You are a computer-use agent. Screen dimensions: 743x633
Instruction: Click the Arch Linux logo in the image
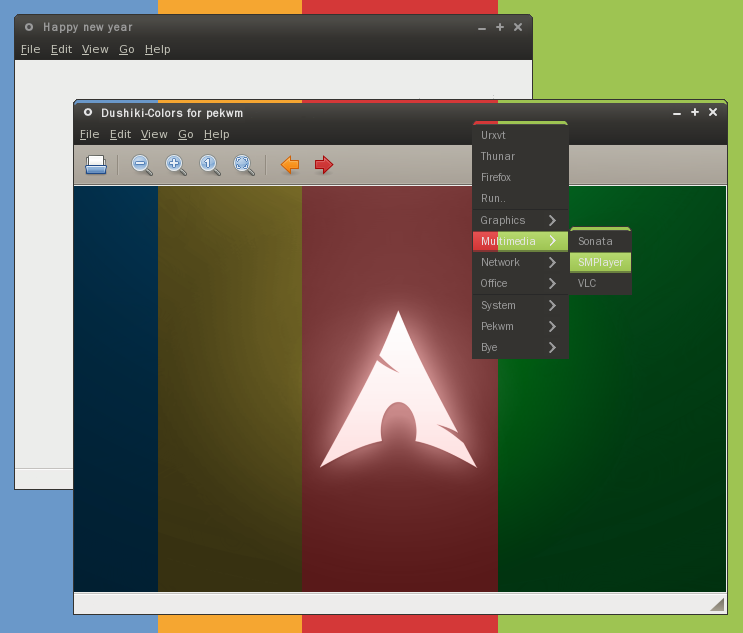coord(399,389)
